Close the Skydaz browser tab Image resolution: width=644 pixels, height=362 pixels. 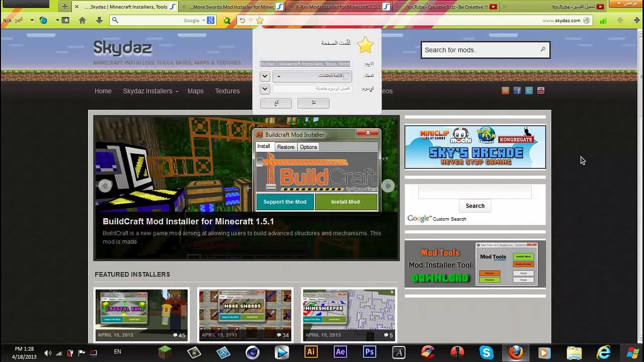tap(76, 7)
